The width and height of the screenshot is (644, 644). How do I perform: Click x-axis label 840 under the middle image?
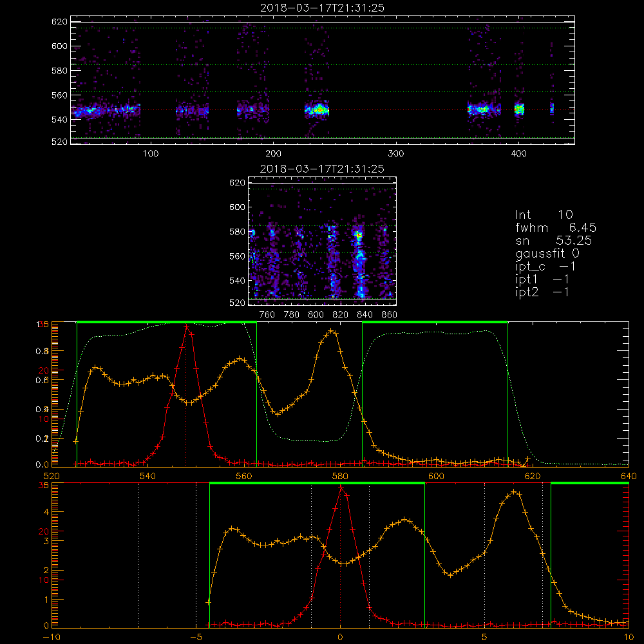pyautogui.click(x=365, y=315)
